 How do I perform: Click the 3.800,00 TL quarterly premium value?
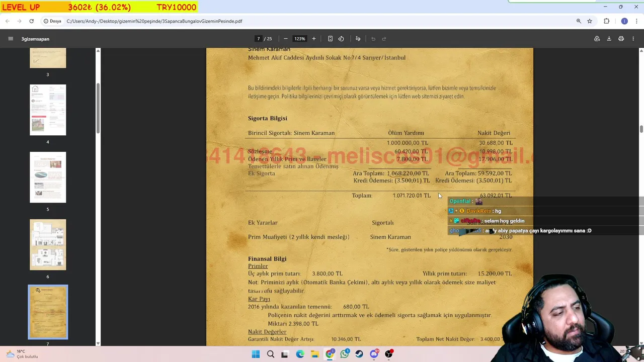(327, 274)
